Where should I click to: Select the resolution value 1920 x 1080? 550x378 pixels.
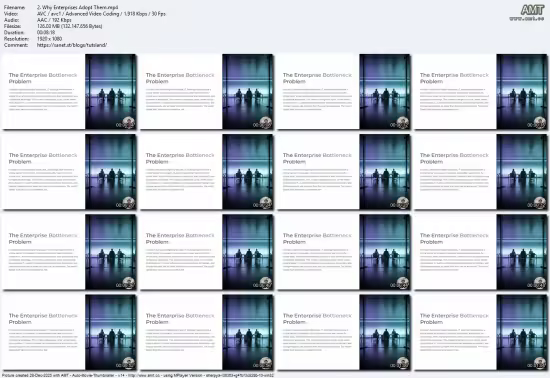tap(49, 39)
